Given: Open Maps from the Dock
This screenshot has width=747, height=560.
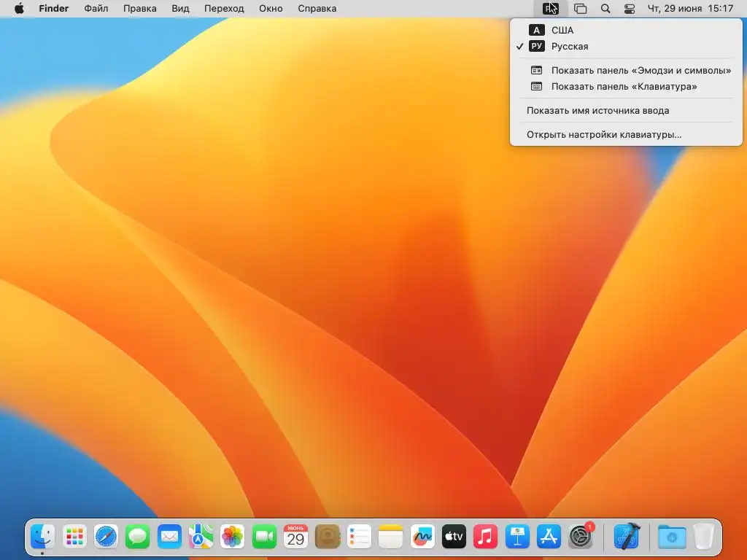Looking at the screenshot, I should pos(201,537).
